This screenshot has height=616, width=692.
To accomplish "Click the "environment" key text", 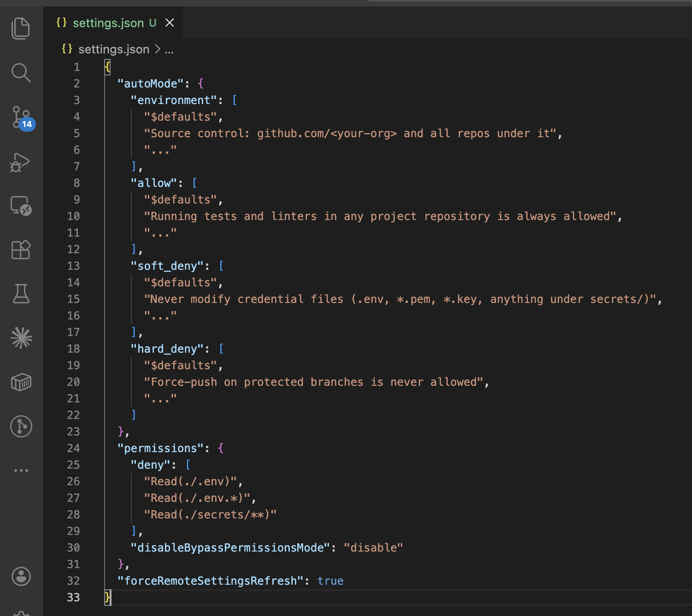I will point(174,100).
